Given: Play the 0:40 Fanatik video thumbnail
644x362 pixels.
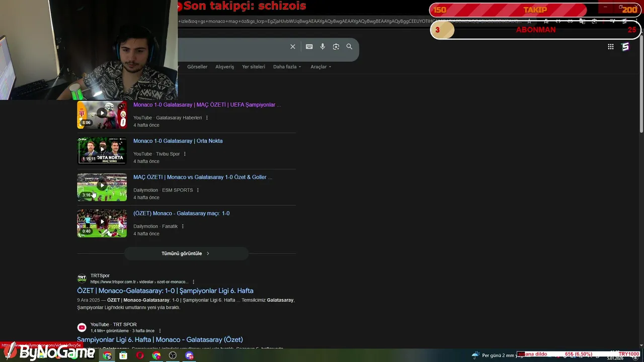Looking at the screenshot, I should pos(102,223).
